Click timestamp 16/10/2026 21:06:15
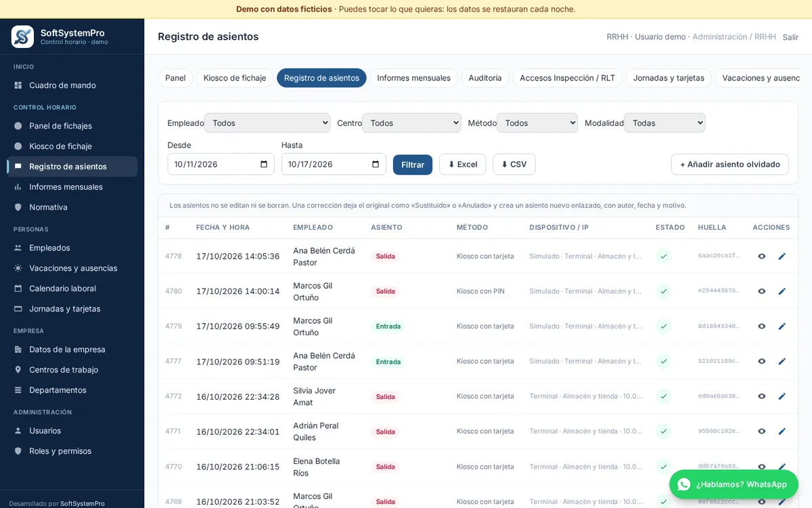Viewport: 812px width, 508px height. (x=238, y=467)
